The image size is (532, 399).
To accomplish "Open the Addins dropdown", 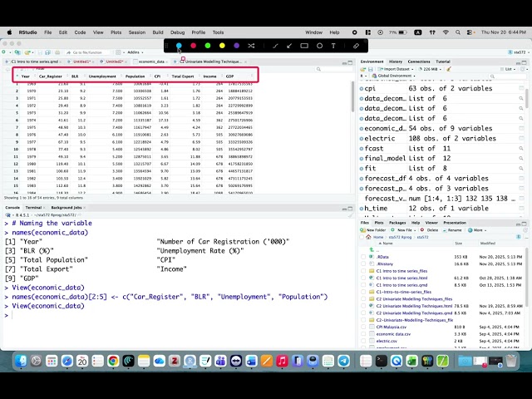I will coord(135,52).
